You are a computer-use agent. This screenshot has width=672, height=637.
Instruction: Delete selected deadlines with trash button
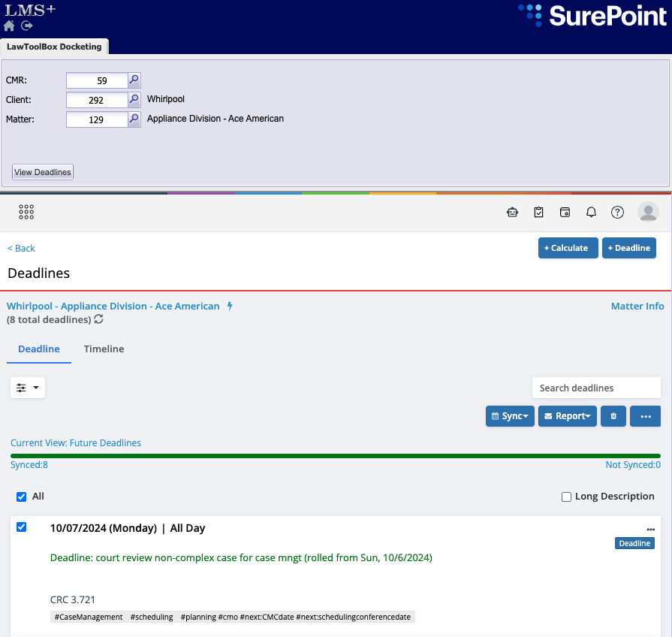pos(613,416)
